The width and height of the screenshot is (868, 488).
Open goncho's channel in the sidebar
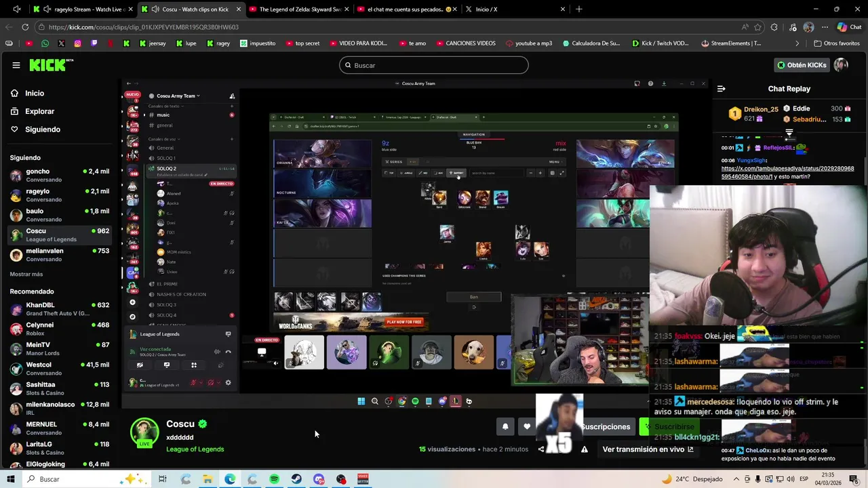point(59,175)
